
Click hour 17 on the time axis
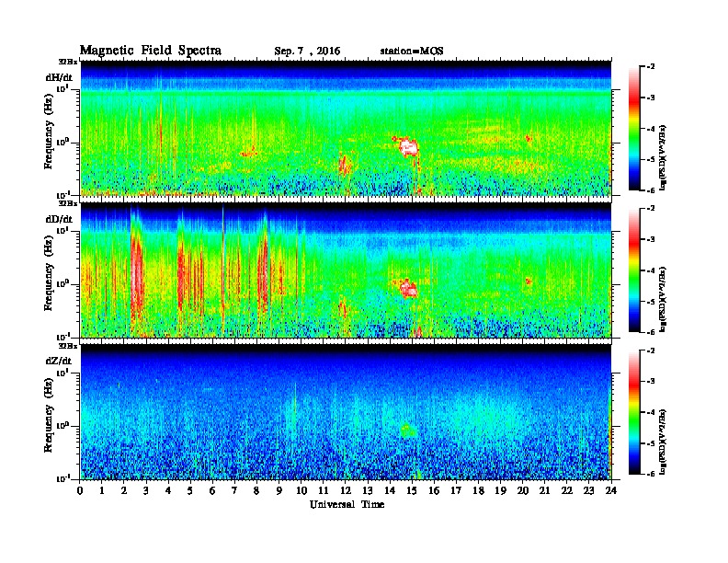[456, 490]
